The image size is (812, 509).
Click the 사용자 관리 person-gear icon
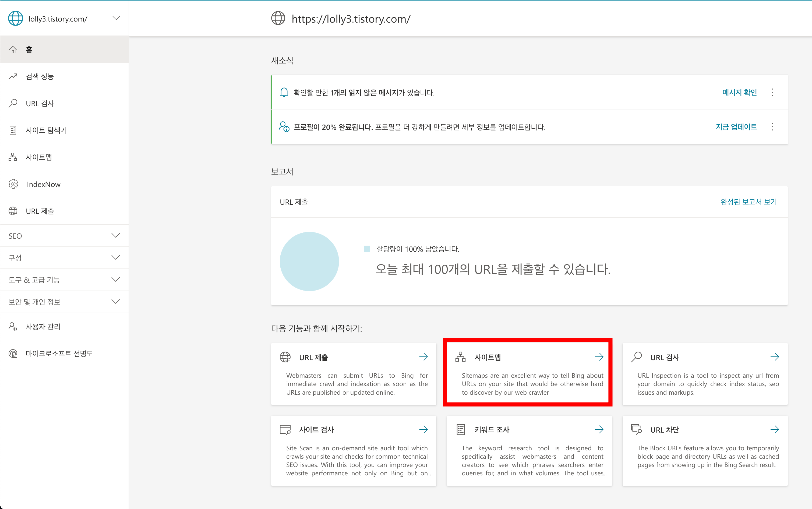13,327
